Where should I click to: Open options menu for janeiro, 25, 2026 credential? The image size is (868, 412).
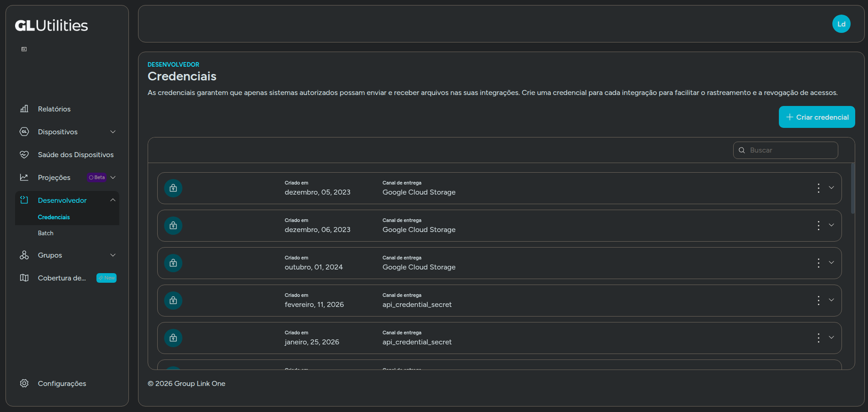click(x=818, y=338)
